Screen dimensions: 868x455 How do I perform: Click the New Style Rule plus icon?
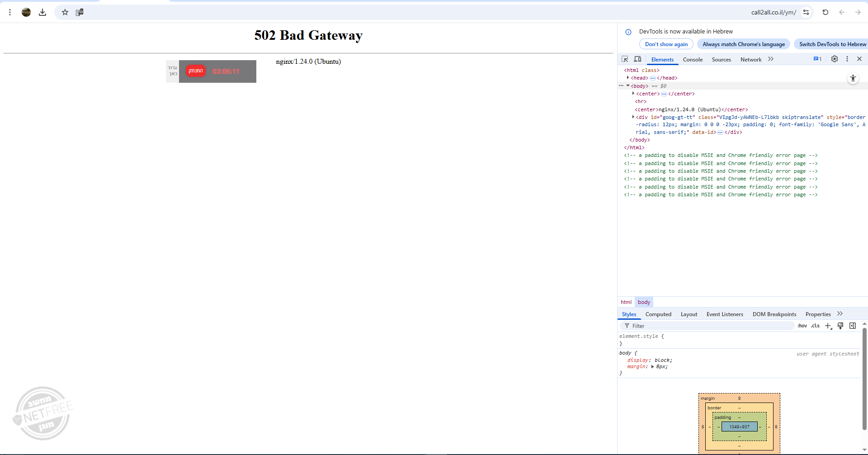pyautogui.click(x=828, y=326)
